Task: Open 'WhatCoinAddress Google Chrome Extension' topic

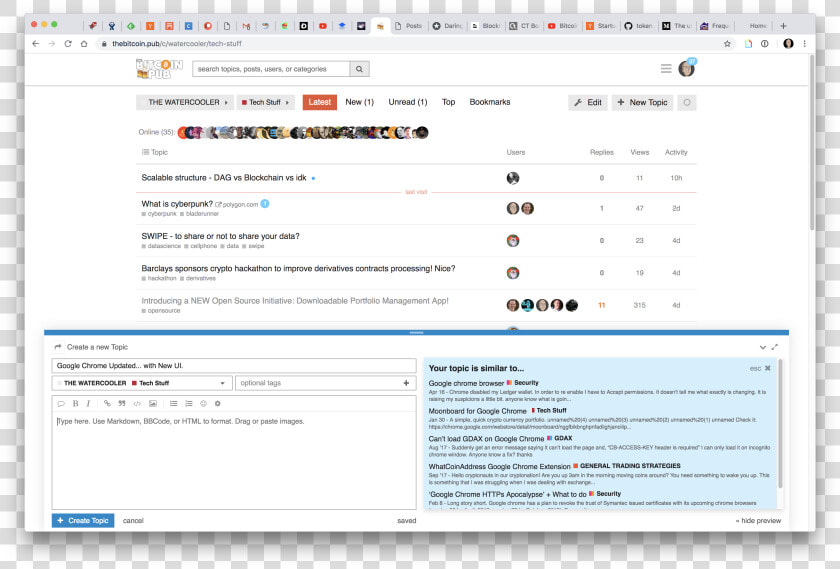Action: point(499,467)
